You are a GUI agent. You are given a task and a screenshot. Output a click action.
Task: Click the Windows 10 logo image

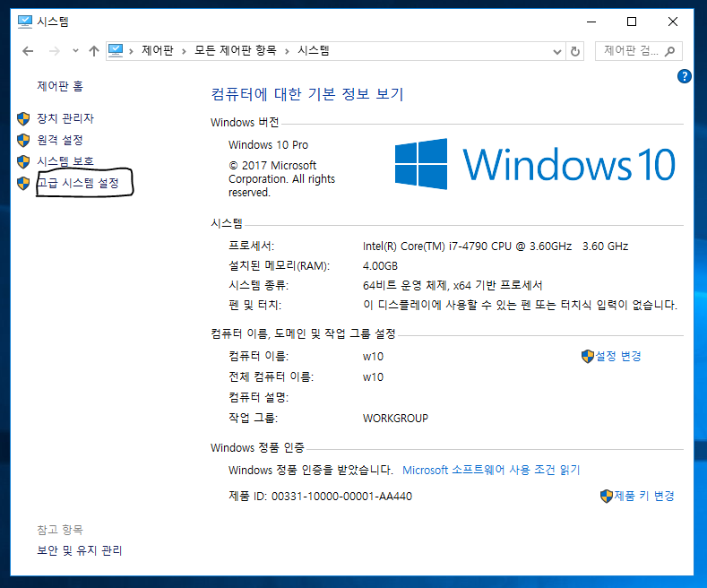(535, 164)
